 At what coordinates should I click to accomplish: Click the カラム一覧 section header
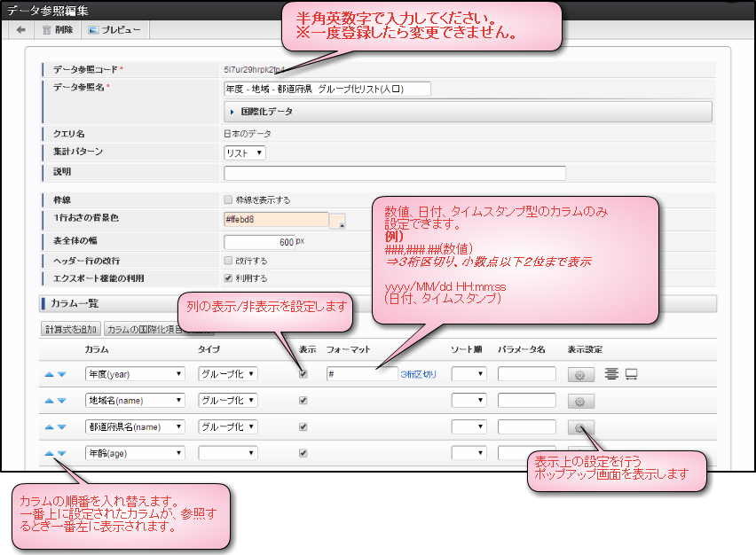pyautogui.click(x=75, y=304)
